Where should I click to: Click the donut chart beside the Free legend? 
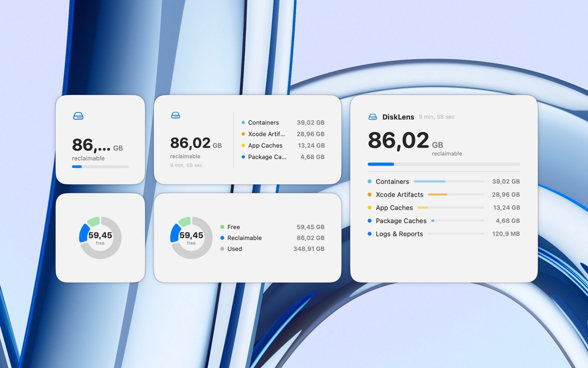(x=191, y=238)
